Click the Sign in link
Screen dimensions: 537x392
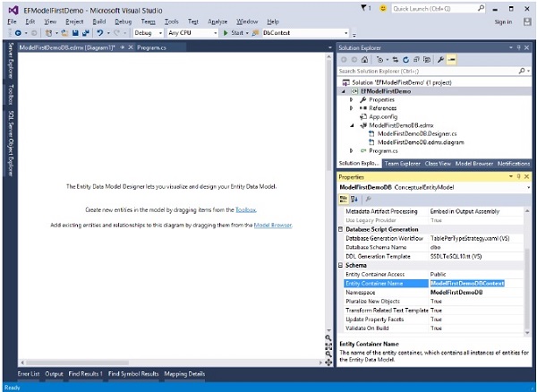point(503,21)
